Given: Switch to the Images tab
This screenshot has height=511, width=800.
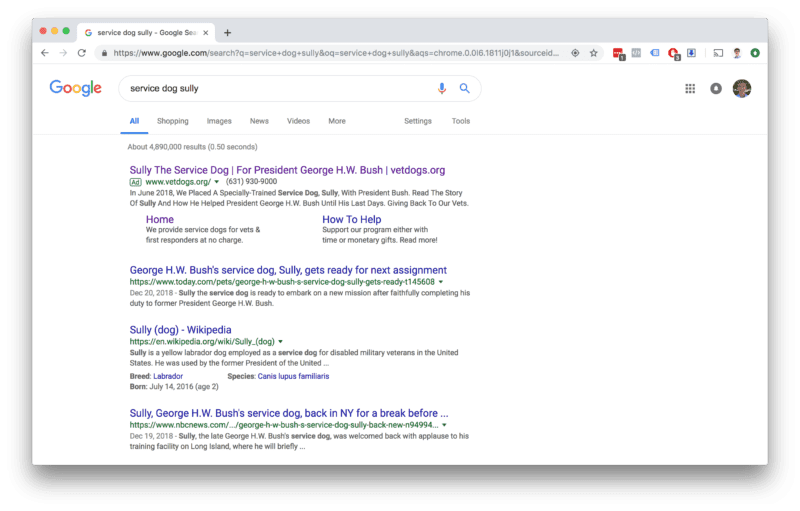Looking at the screenshot, I should (x=219, y=121).
